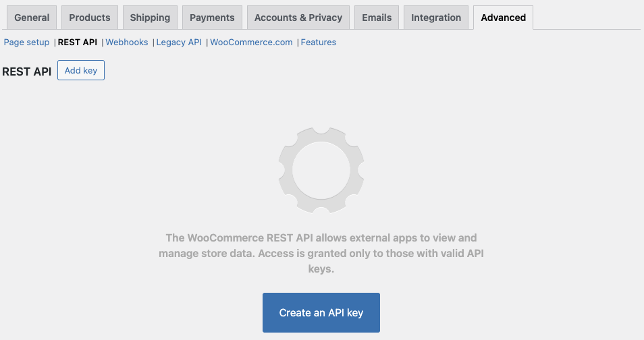This screenshot has height=340, width=644.
Task: Open the Page setup subsection link
Action: [26, 42]
